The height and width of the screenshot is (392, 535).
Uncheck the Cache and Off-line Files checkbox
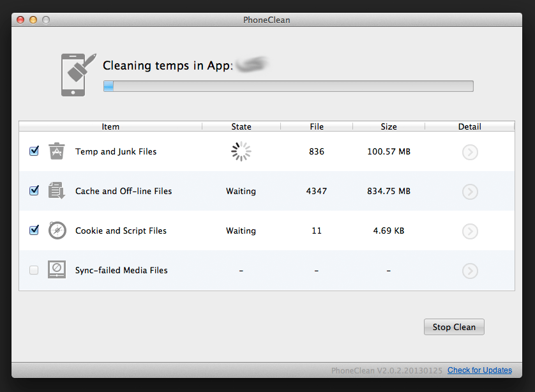click(34, 190)
